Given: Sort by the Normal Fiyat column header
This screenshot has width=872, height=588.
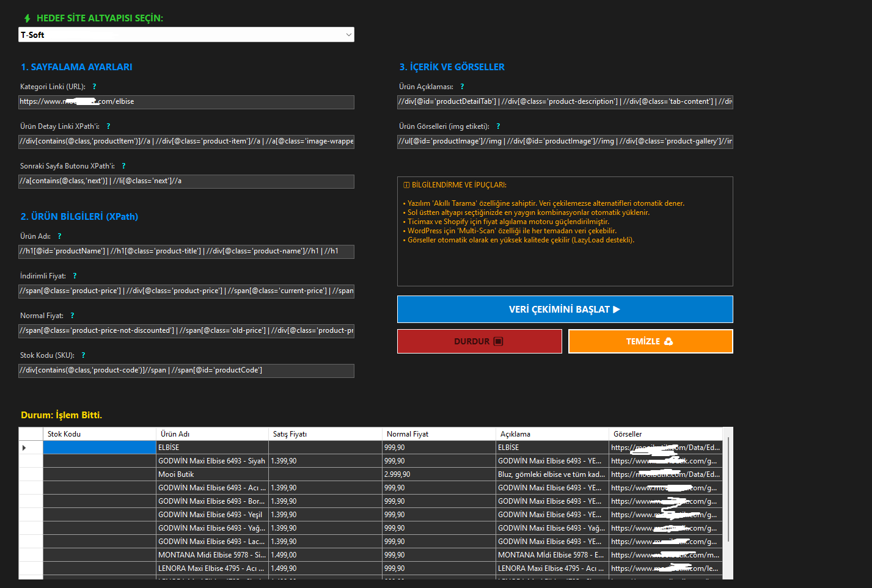Looking at the screenshot, I should tap(439, 434).
